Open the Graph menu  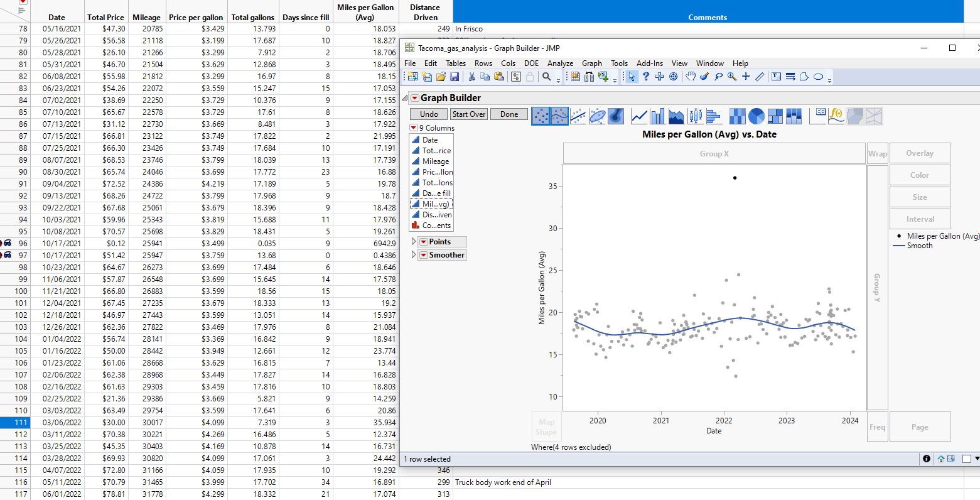[592, 63]
